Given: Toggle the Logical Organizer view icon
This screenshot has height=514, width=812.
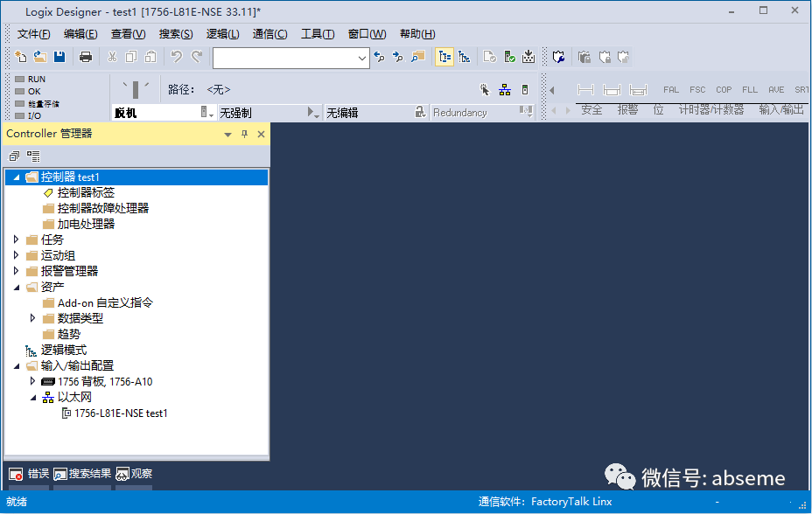Looking at the screenshot, I should coord(464,57).
